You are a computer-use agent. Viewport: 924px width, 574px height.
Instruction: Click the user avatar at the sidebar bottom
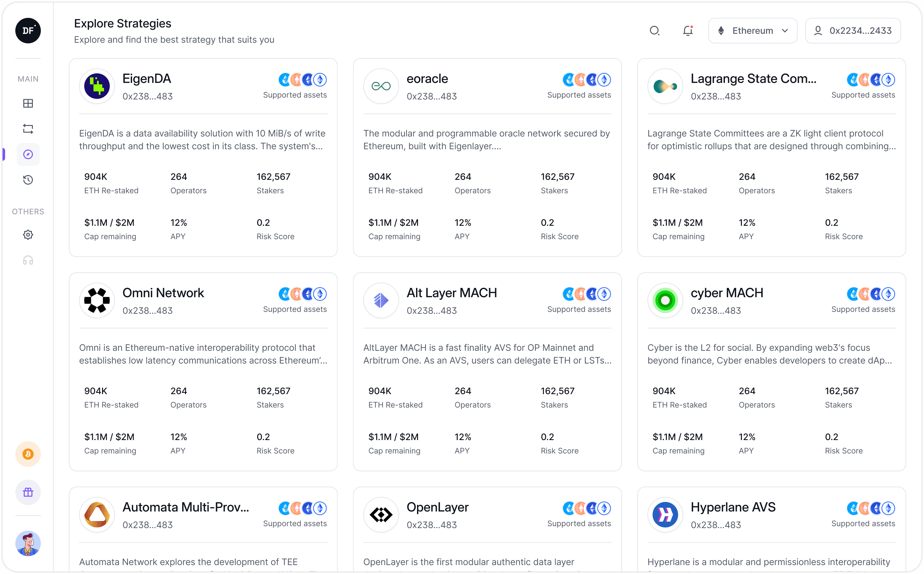click(x=28, y=543)
